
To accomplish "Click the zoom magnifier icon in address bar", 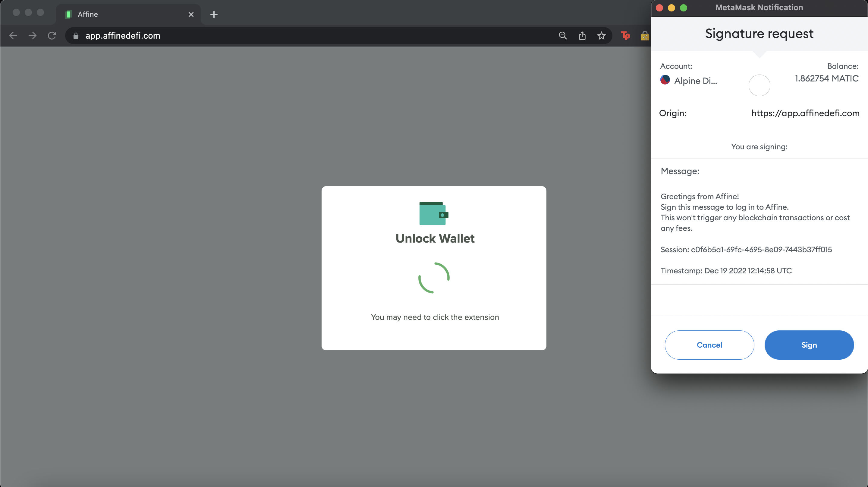I will (x=562, y=35).
